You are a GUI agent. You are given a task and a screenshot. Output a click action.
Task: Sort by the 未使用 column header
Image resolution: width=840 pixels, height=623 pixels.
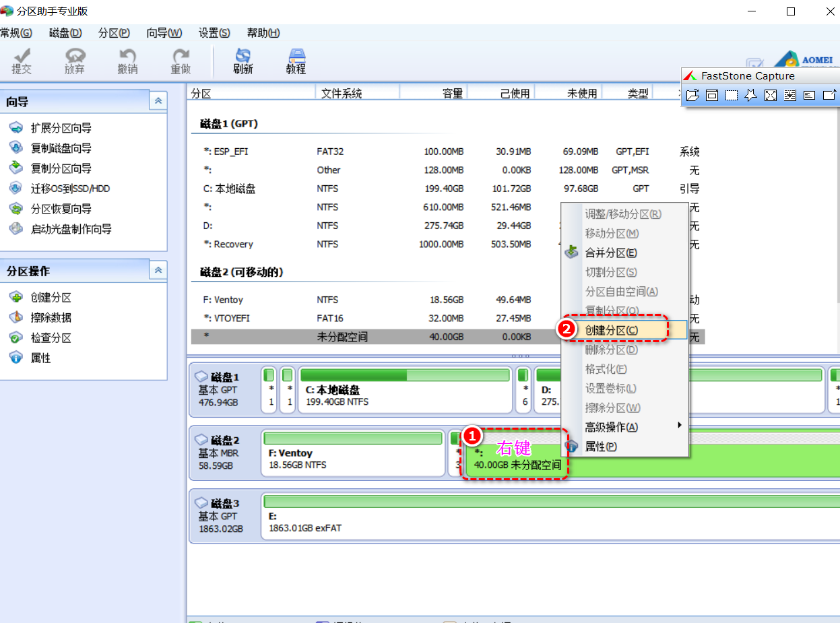click(568, 94)
